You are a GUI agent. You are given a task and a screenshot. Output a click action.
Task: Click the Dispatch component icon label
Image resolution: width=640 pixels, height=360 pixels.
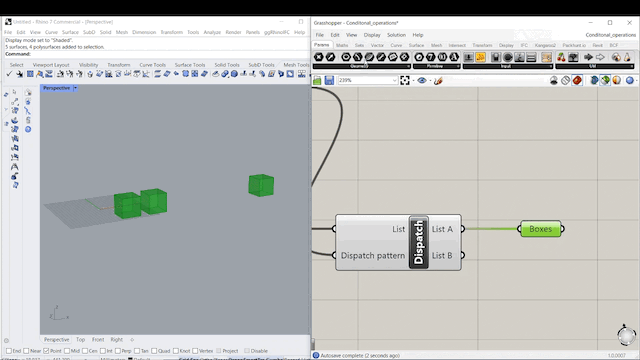[x=419, y=242]
